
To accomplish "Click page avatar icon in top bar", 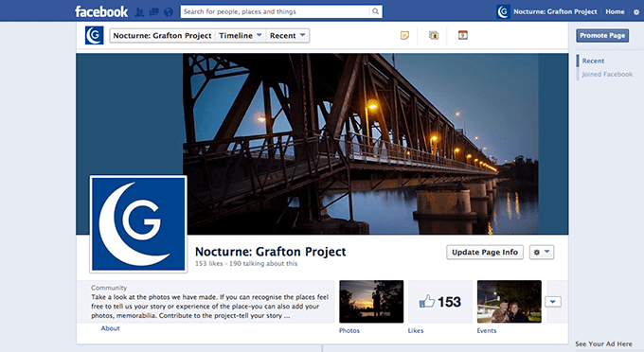I will click(503, 11).
